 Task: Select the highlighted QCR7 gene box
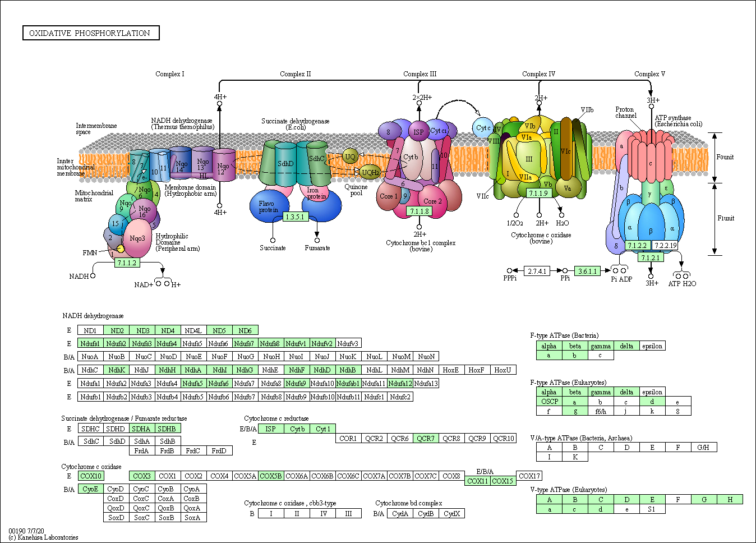(426, 438)
